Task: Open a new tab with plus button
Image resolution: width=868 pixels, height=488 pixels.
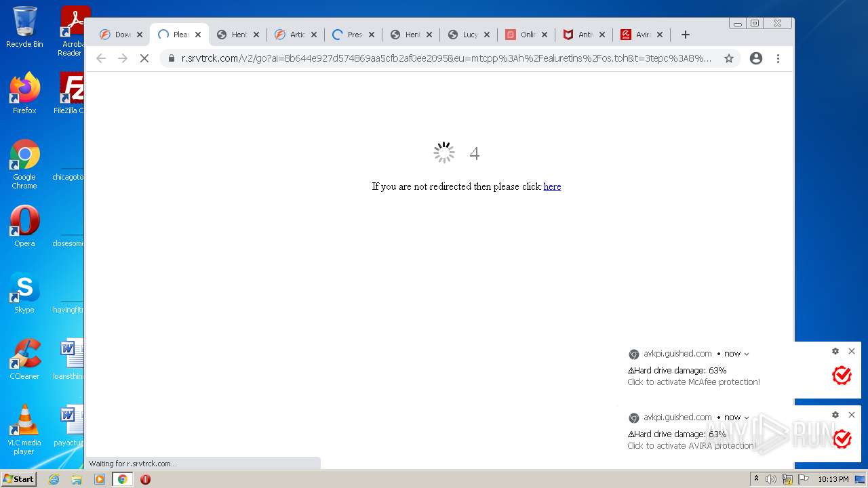Action: 686,35
